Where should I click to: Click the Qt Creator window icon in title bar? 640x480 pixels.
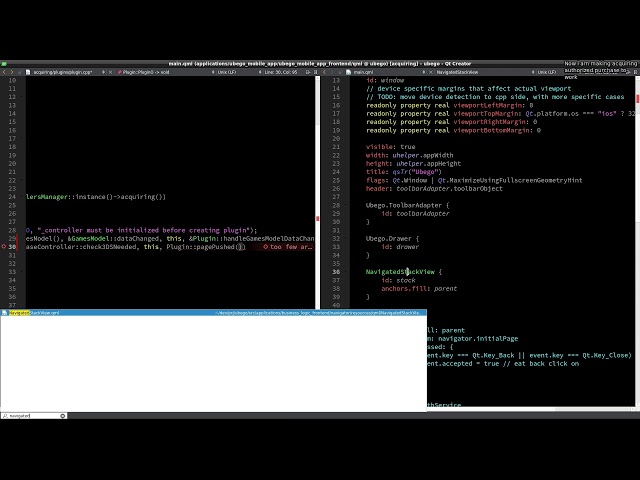click(x=4, y=64)
